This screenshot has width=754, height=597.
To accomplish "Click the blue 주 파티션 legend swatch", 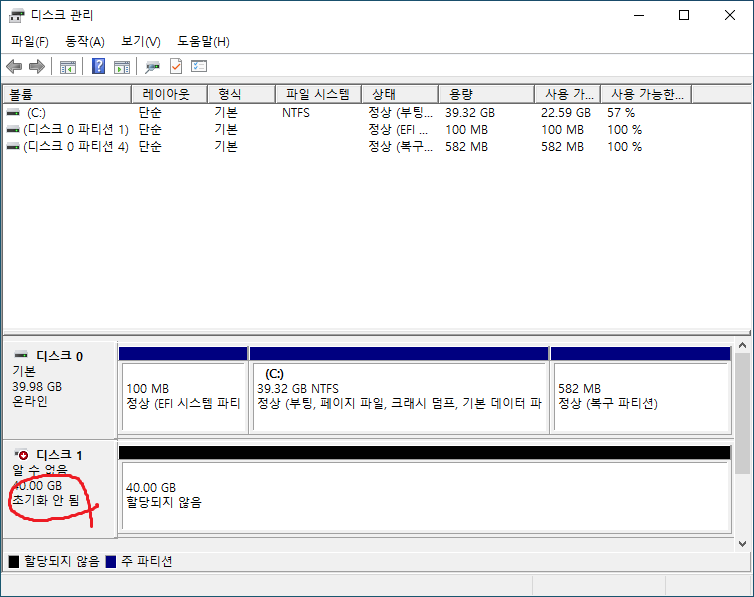I will tap(111, 561).
